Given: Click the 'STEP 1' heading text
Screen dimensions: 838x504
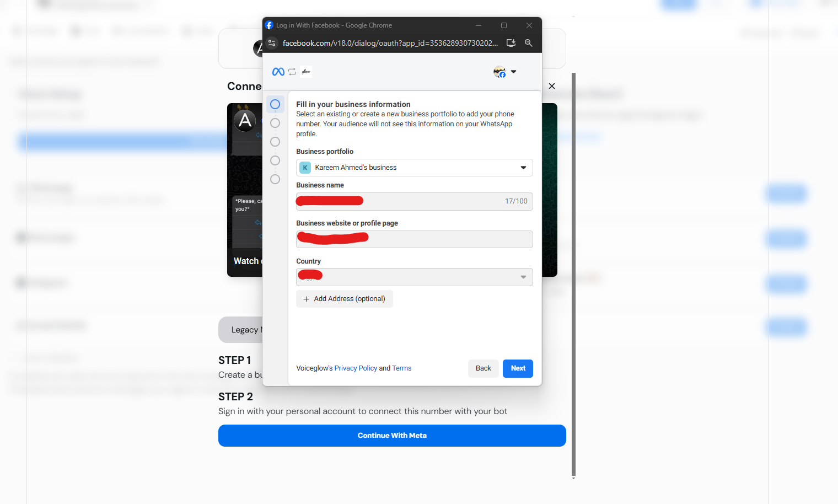Looking at the screenshot, I should tap(235, 360).
